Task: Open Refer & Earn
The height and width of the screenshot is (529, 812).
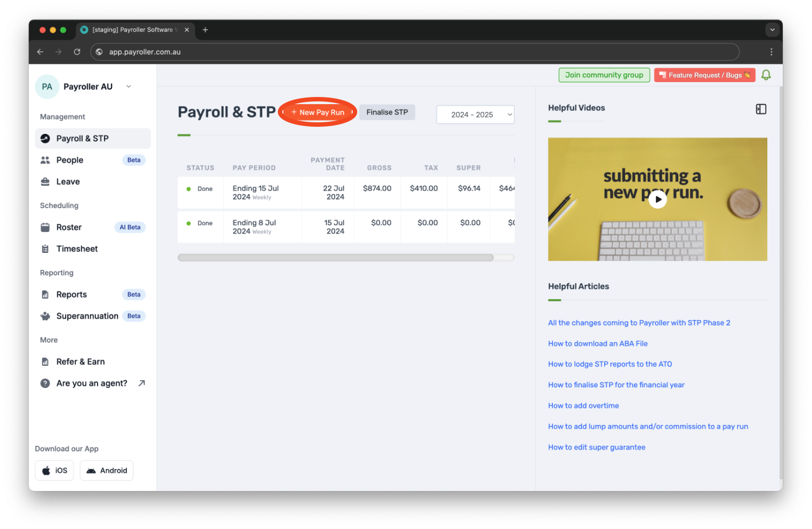Action: [80, 361]
